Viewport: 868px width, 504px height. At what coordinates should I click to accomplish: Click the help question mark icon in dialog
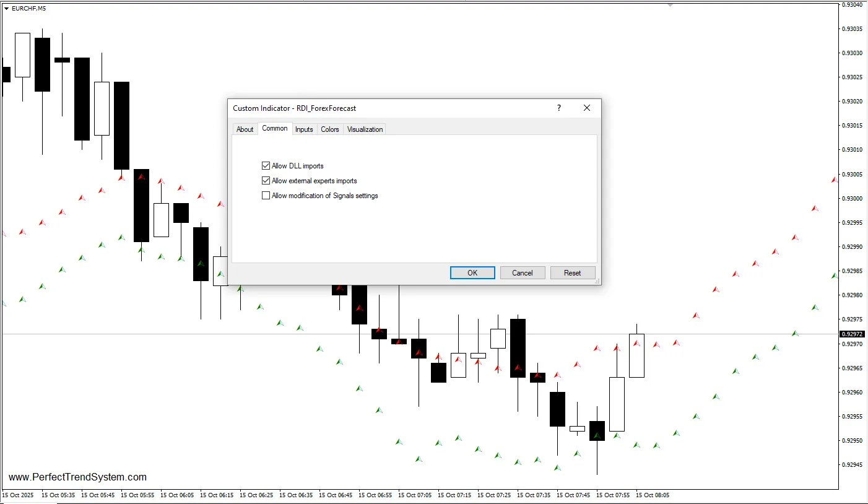(x=559, y=108)
